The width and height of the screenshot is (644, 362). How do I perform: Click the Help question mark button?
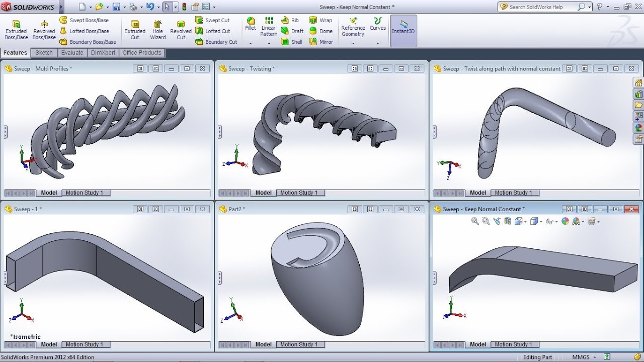[x=599, y=7]
